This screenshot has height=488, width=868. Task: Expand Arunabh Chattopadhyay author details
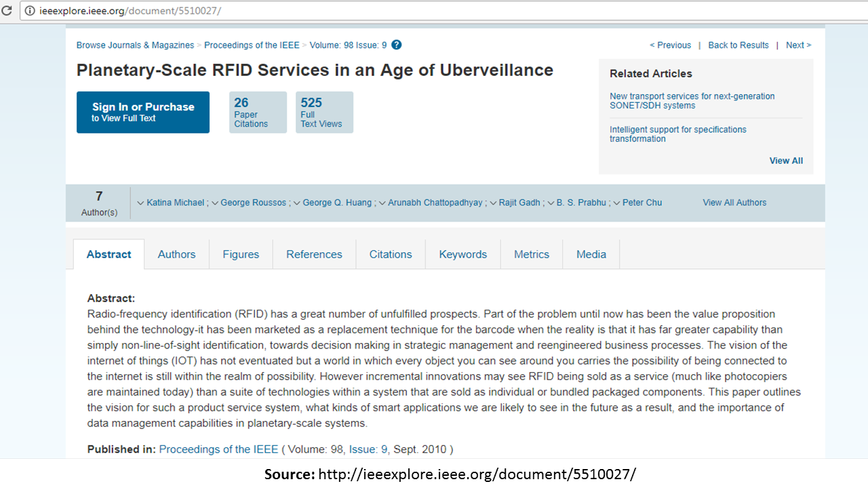pyautogui.click(x=382, y=203)
